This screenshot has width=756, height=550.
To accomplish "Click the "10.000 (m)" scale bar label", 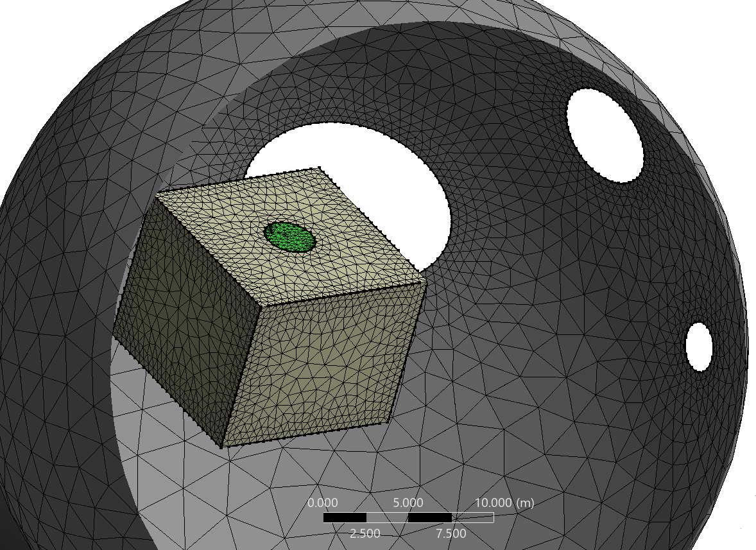I will tap(504, 503).
